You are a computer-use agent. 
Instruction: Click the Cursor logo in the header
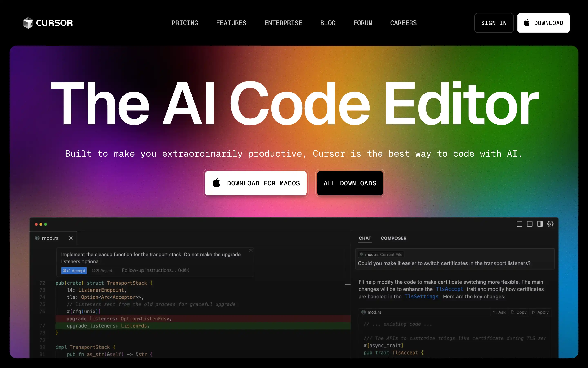(x=48, y=23)
